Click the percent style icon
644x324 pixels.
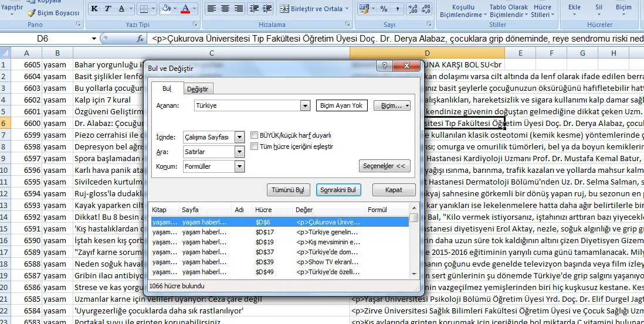384,9
